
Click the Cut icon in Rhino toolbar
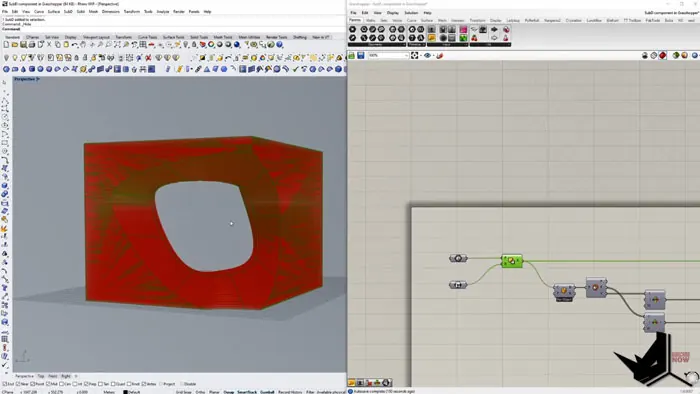coord(49,45)
